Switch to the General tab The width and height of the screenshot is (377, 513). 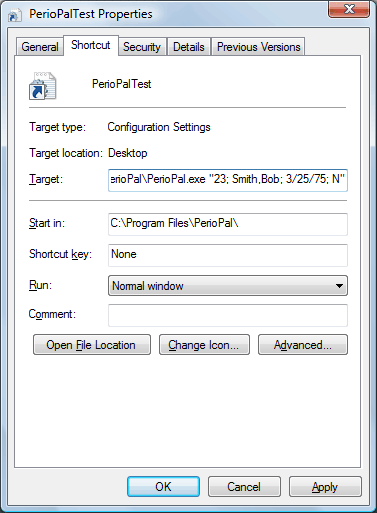(40, 47)
